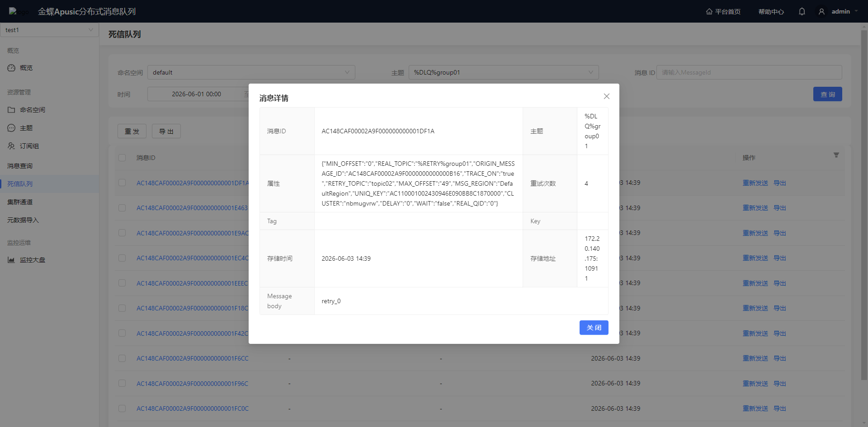The height and width of the screenshot is (427, 868).
Task: Check the row AC148CAF00002A9F000000000001EC4C
Action: [122, 258]
